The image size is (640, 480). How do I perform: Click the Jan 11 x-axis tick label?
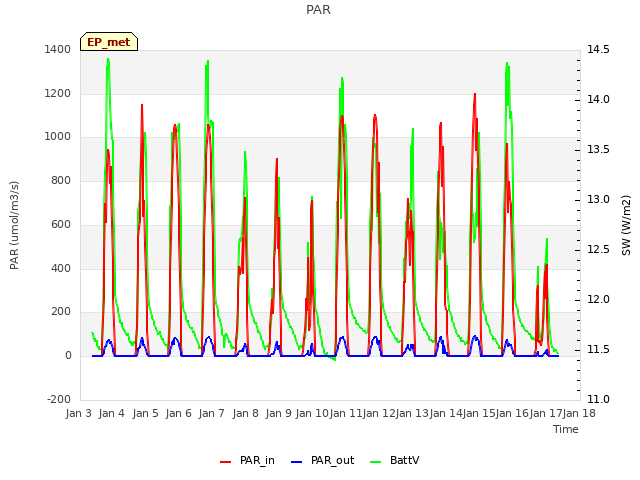coord(345,413)
